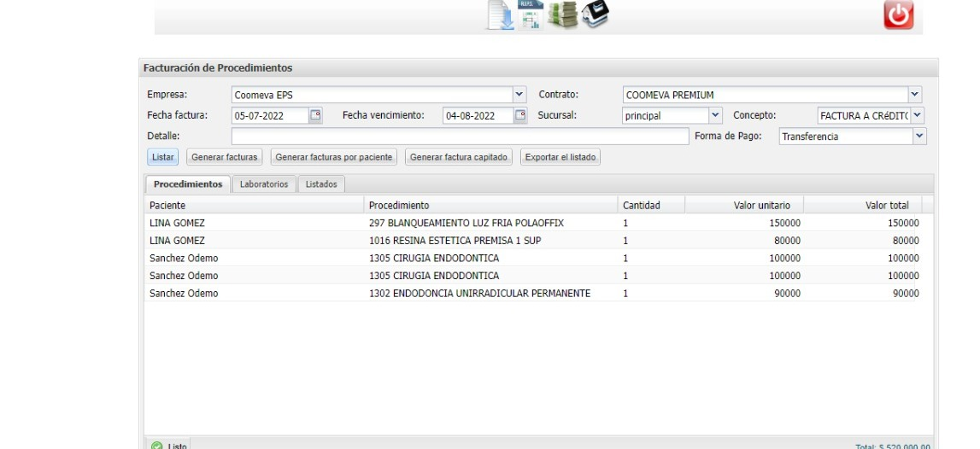Click the Contrato field showing COOMEVA PREMIUM
This screenshot has width=980, height=449.
[766, 95]
